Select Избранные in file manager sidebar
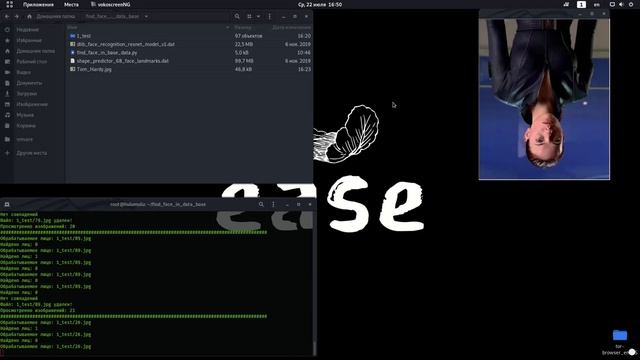Viewport: 640px width, 360px height. tap(29, 40)
